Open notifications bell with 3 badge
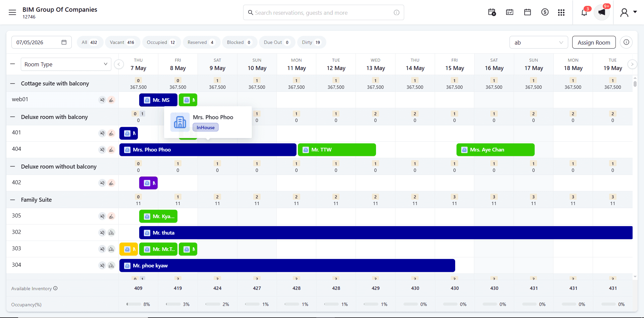644x318 pixels. click(x=584, y=12)
